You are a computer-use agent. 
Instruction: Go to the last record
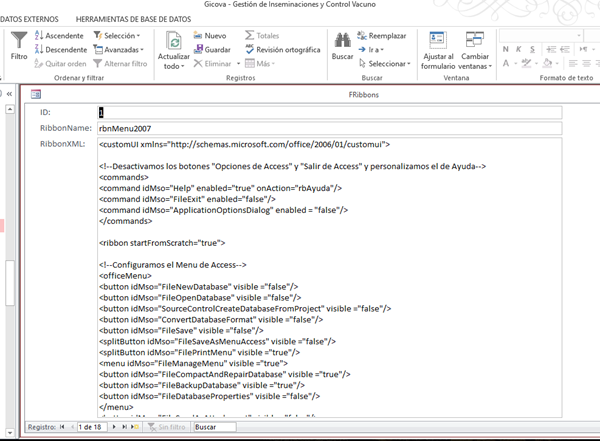124,427
